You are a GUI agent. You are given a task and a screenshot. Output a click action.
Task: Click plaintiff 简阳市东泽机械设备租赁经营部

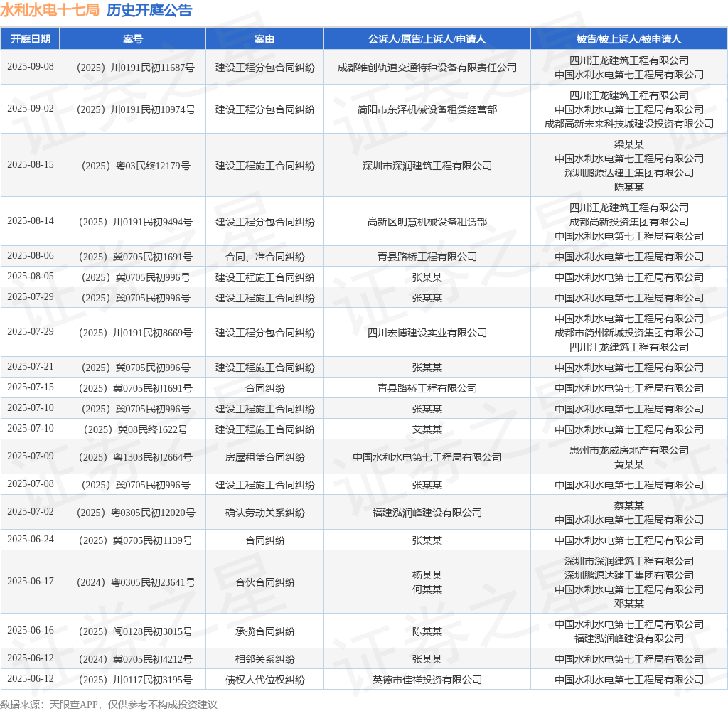point(427,109)
